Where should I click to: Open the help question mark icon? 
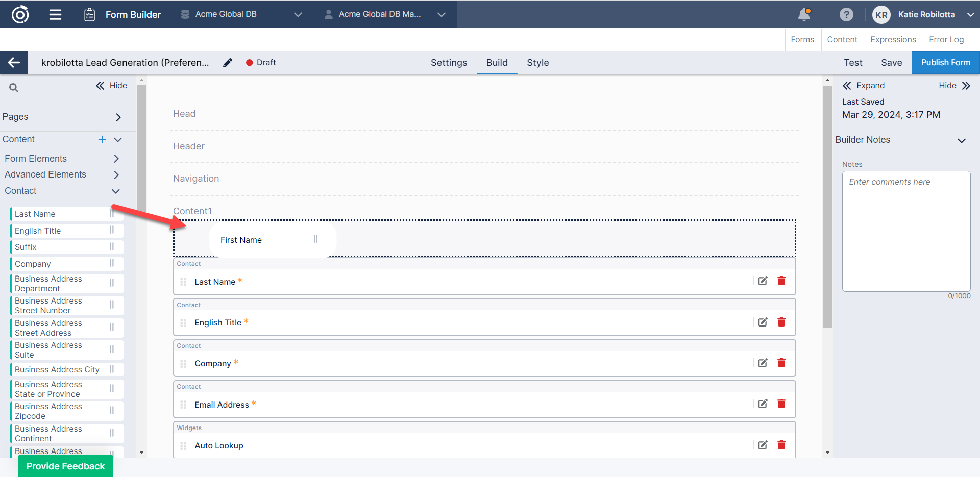[846, 14]
